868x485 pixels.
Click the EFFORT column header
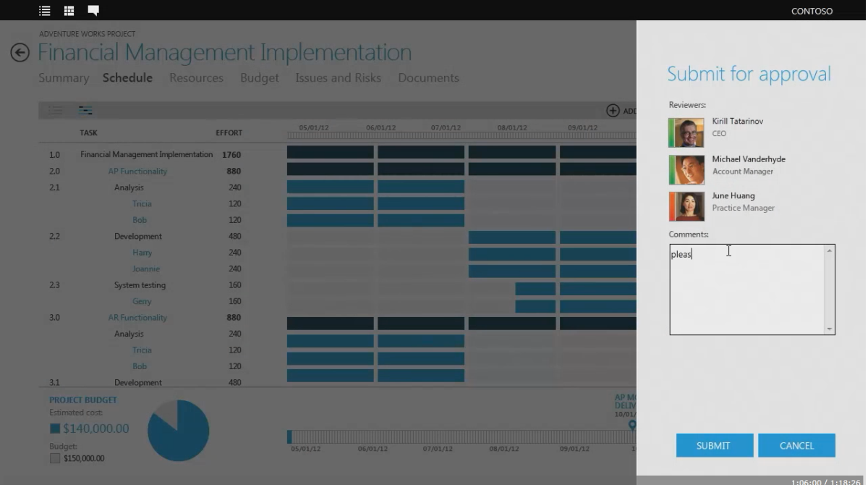click(x=229, y=133)
